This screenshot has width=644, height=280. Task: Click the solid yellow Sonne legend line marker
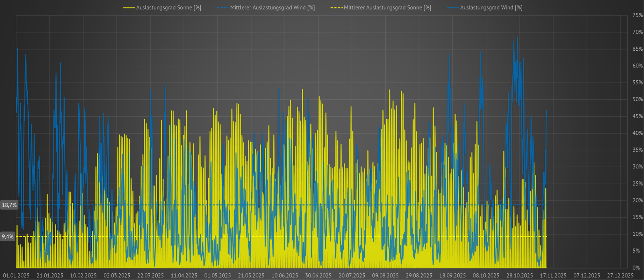[129, 8]
